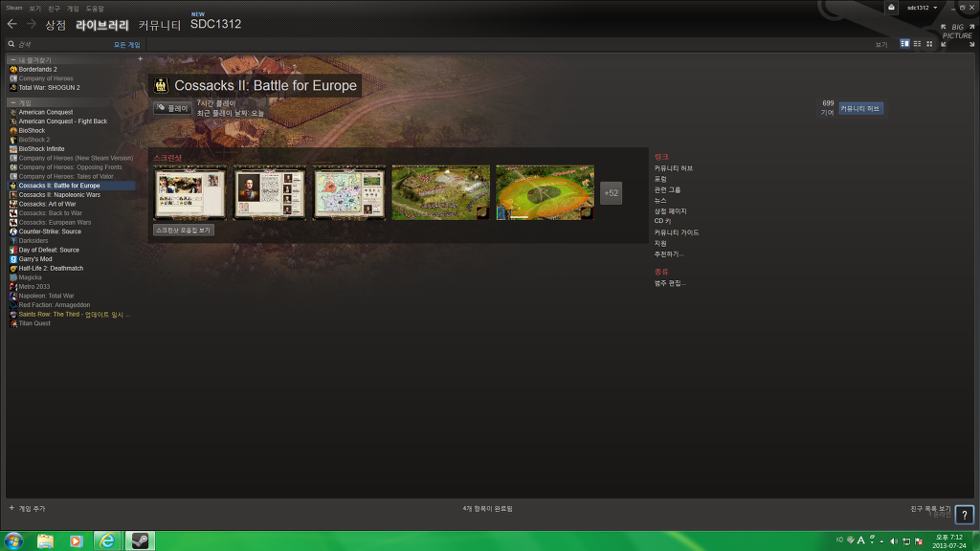Viewport: 980px width, 551px height.
Task: Open the 상점 페이지 link
Action: click(670, 211)
